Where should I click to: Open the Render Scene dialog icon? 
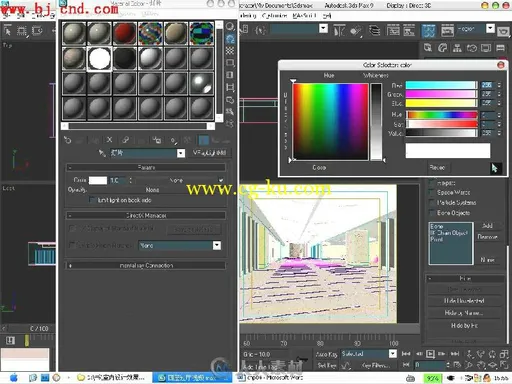447,31
